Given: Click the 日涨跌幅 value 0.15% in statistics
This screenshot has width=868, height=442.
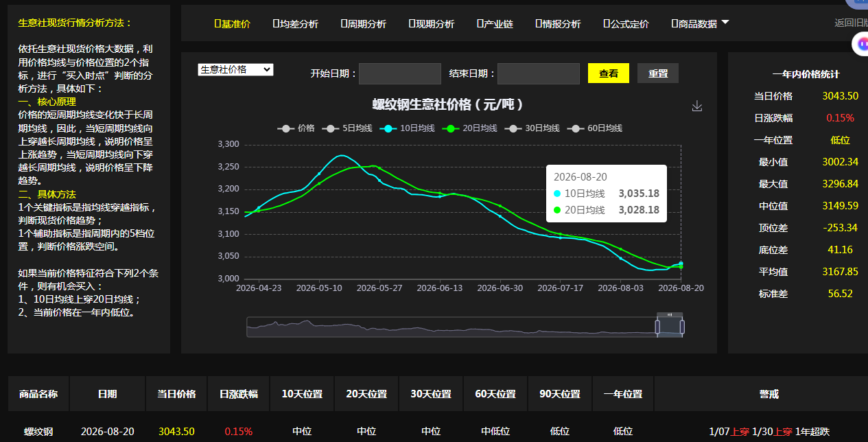Looking at the screenshot, I should [840, 118].
